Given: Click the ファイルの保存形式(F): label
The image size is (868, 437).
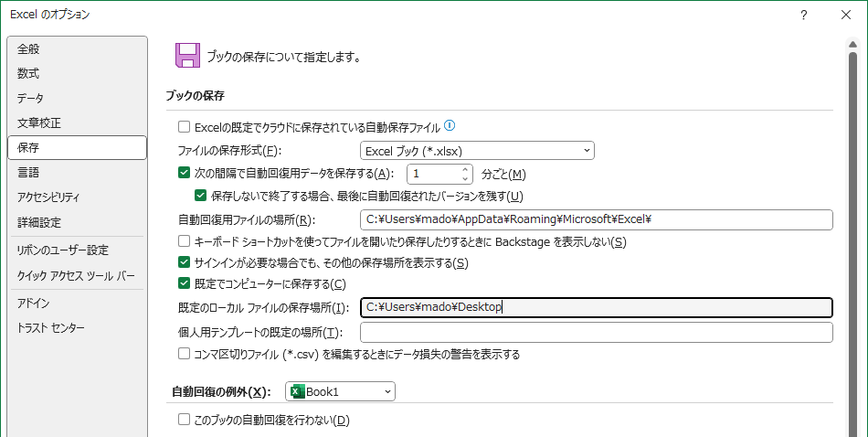Looking at the screenshot, I should [x=229, y=151].
